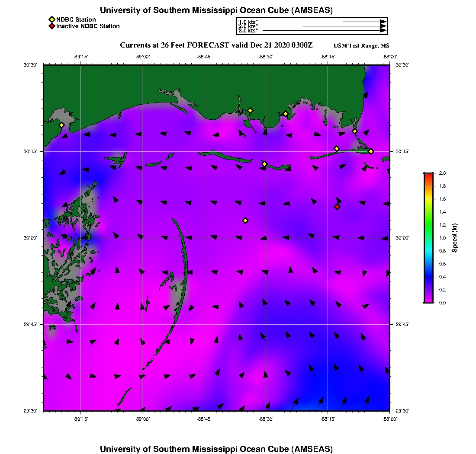Click the yellow NDBC Station legend diamond

point(51,19)
